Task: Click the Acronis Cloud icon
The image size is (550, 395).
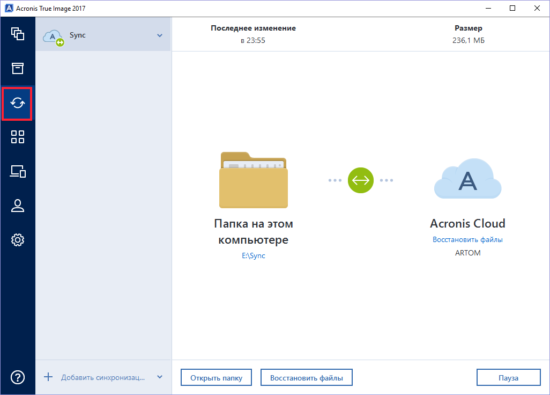Action: pos(468,179)
